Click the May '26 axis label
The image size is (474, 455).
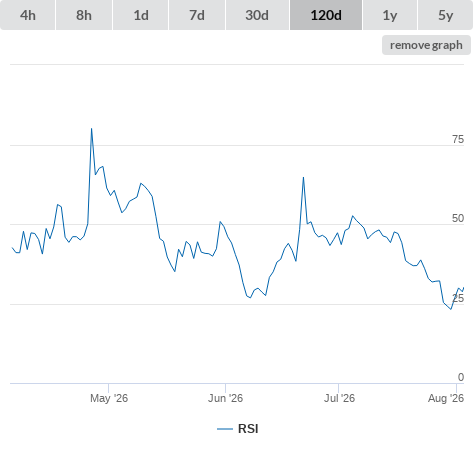[109, 398]
